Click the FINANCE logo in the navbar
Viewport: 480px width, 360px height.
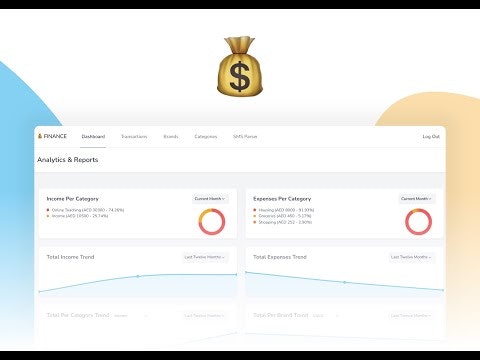(x=52, y=136)
